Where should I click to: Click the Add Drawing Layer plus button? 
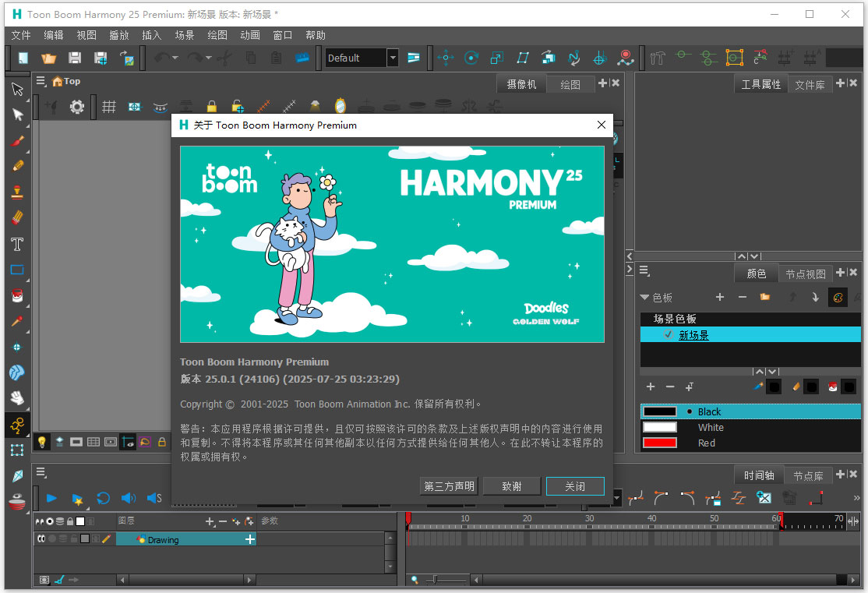pyautogui.click(x=210, y=521)
